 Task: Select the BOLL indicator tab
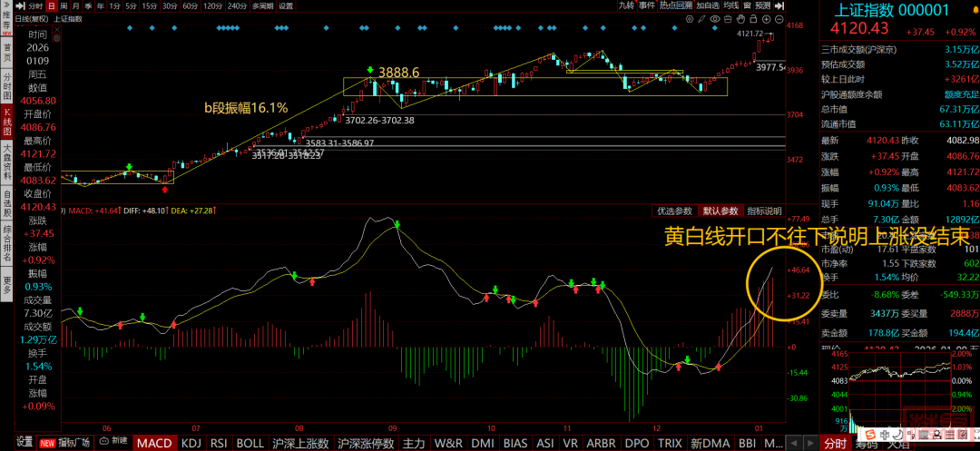click(x=250, y=443)
